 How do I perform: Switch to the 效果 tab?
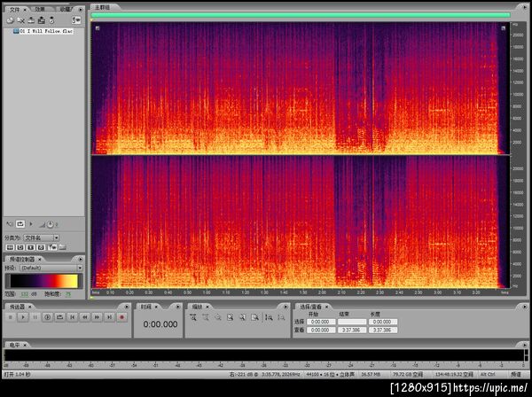[x=40, y=9]
